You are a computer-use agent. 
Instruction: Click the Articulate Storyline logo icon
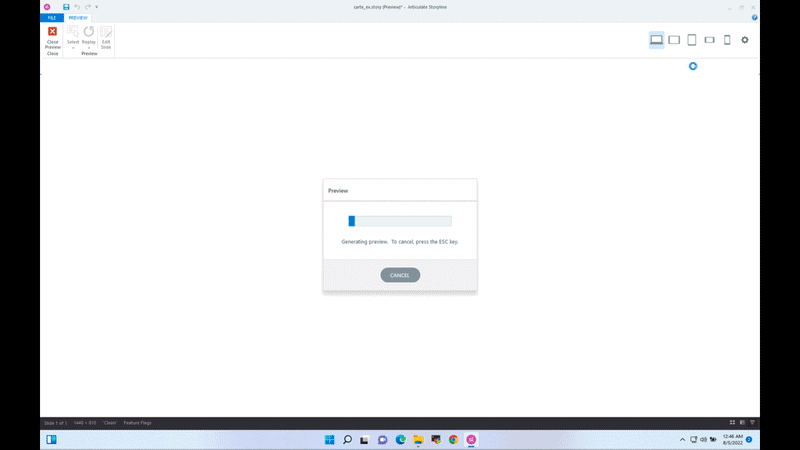(x=47, y=7)
